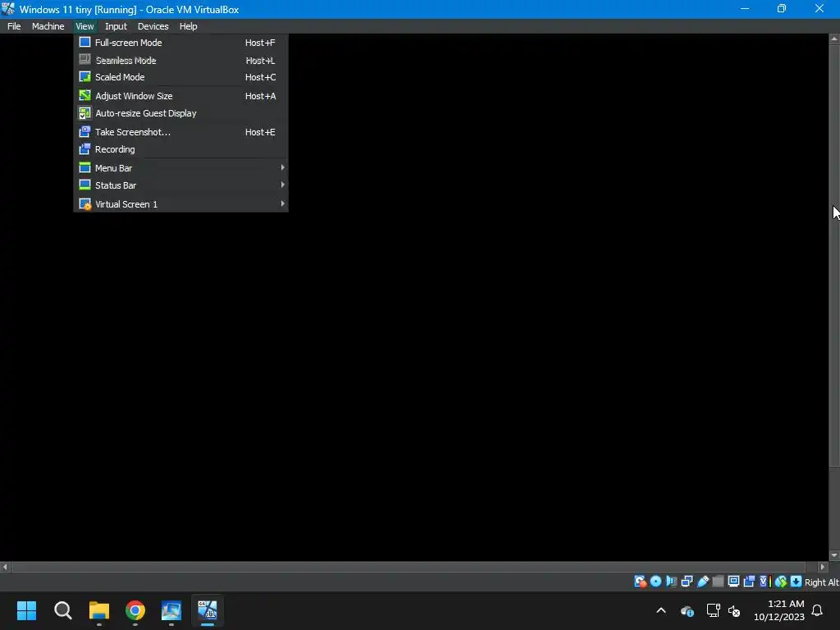The height and width of the screenshot is (630, 840).
Task: Click the recording status bar icon
Action: click(749, 582)
